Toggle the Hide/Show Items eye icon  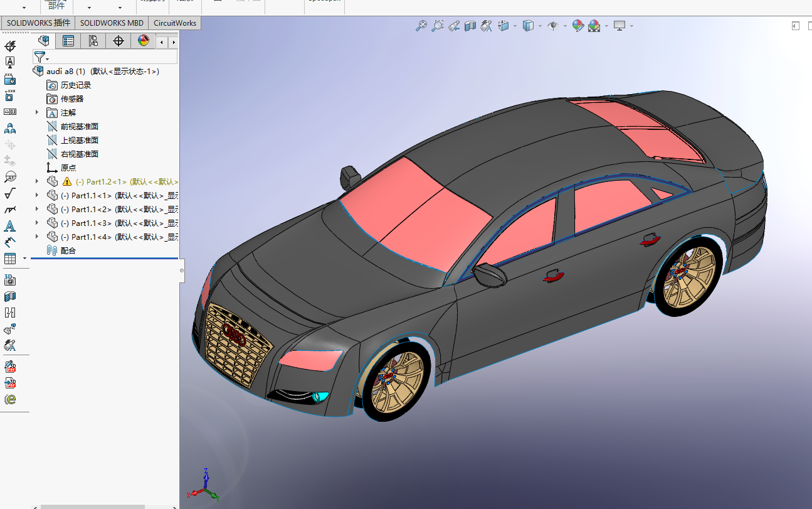pyautogui.click(x=552, y=26)
